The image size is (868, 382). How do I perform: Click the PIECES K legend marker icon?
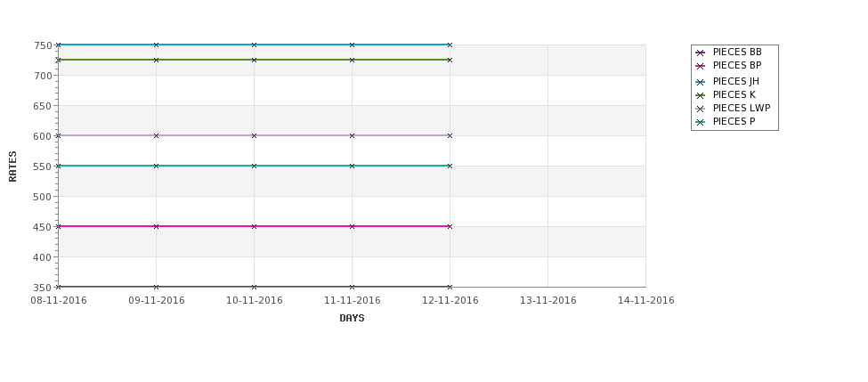click(701, 96)
